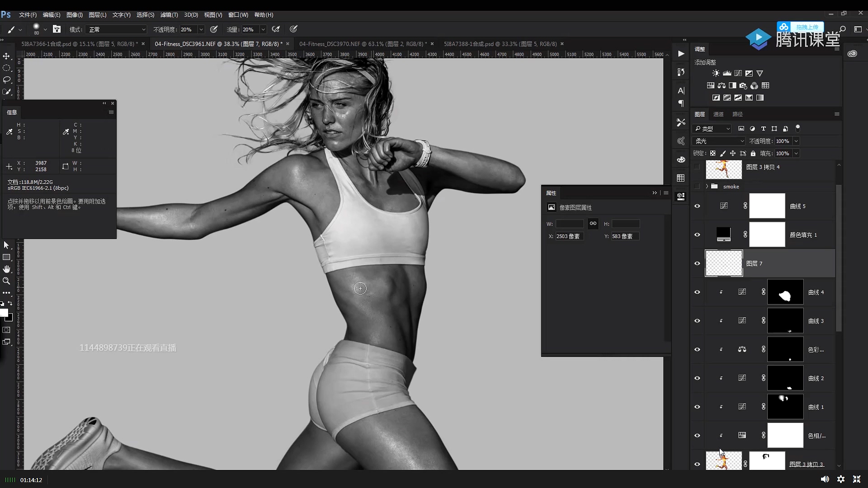
Task: Select the Zoom tool in toolbar
Action: coord(6,281)
